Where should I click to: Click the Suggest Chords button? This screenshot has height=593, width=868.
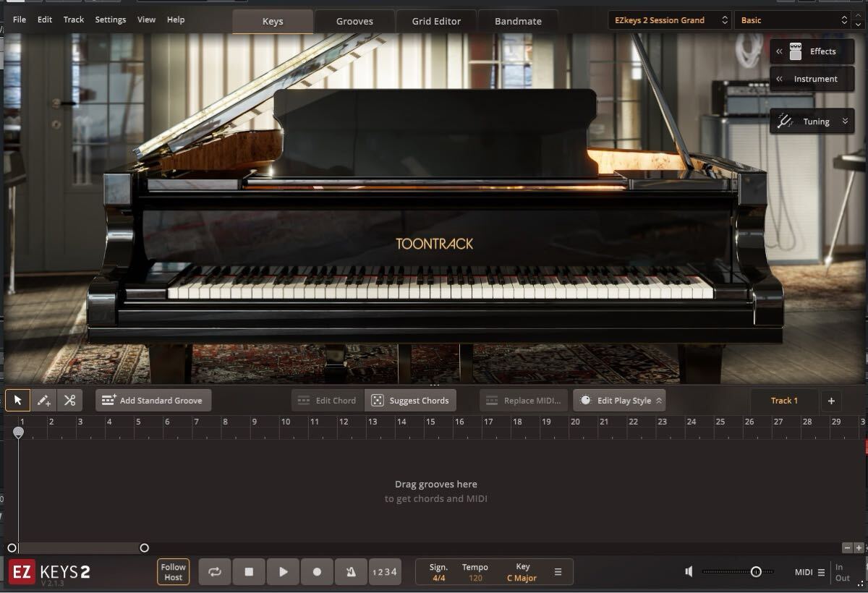click(x=410, y=401)
